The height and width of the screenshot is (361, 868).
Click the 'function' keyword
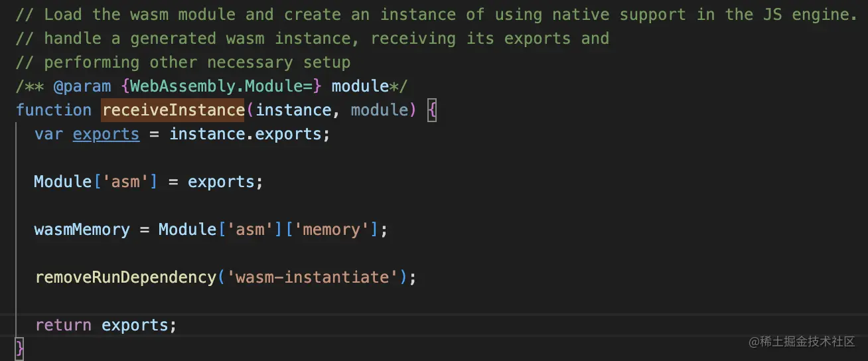54,110
